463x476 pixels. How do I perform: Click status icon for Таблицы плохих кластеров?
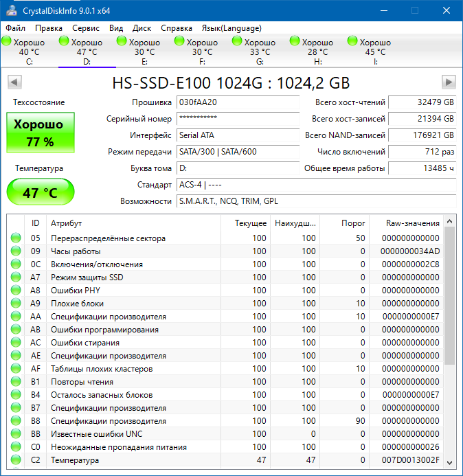[16, 369]
